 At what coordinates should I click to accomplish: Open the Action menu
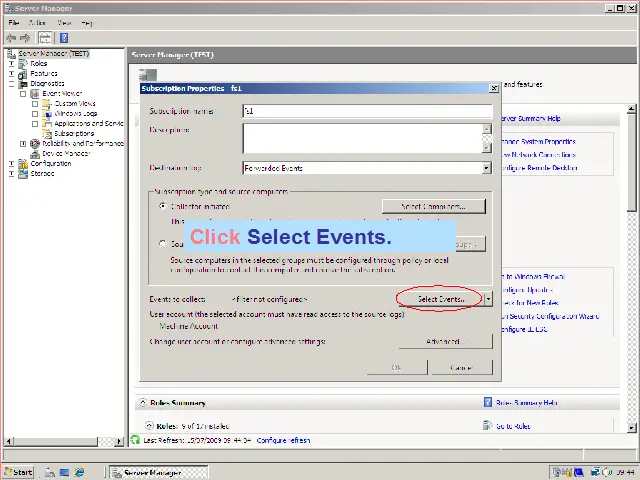[38, 23]
